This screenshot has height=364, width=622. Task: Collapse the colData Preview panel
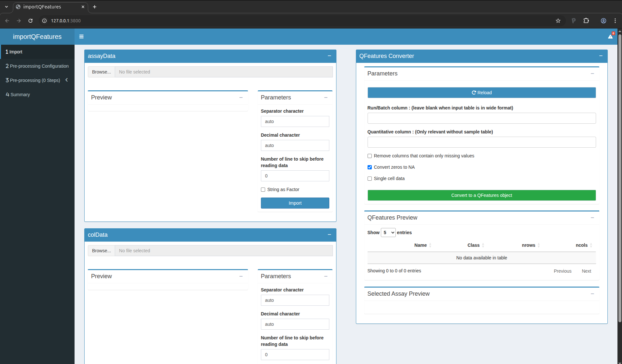[x=241, y=276]
